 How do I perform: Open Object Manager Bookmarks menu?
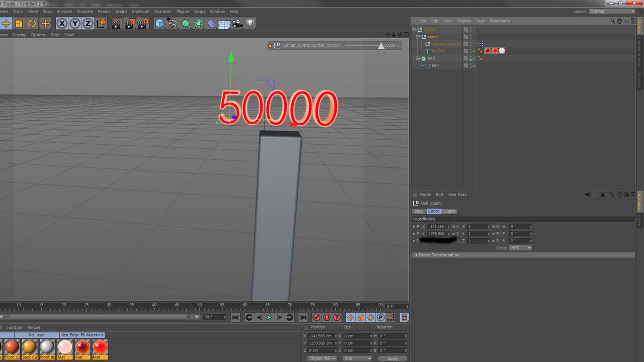500,21
